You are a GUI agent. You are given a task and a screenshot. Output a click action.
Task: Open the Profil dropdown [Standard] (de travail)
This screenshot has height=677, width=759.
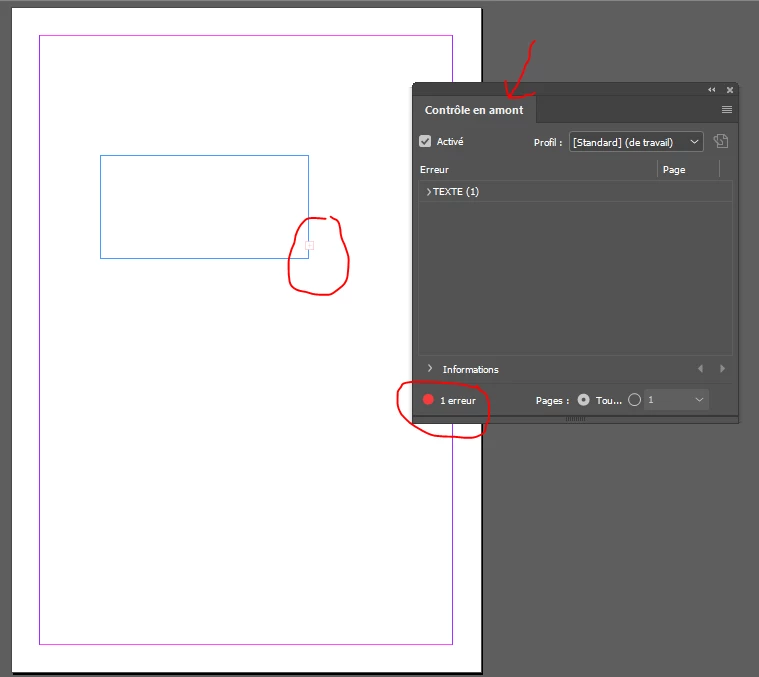(636, 142)
